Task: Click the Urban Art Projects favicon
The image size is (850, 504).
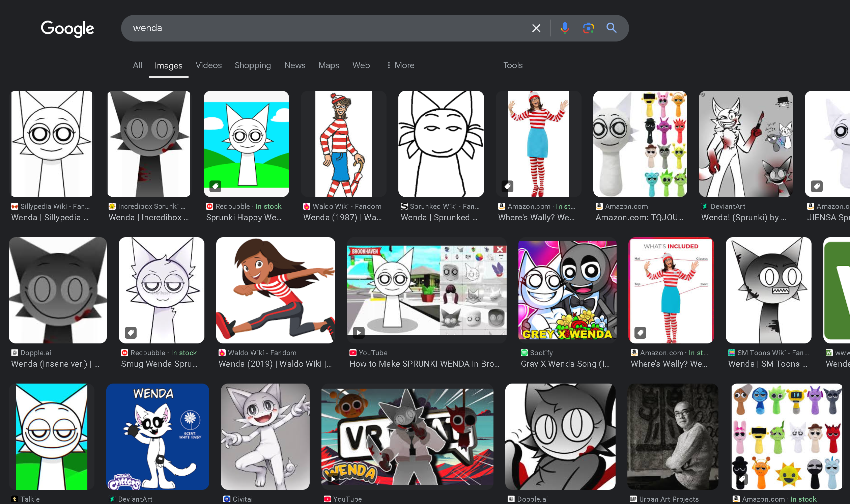Action: point(633,499)
